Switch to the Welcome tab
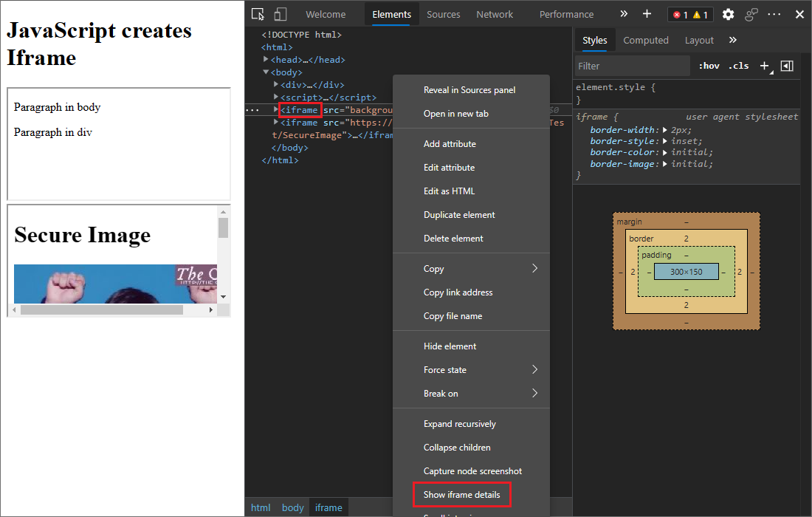The image size is (812, 517). point(326,15)
